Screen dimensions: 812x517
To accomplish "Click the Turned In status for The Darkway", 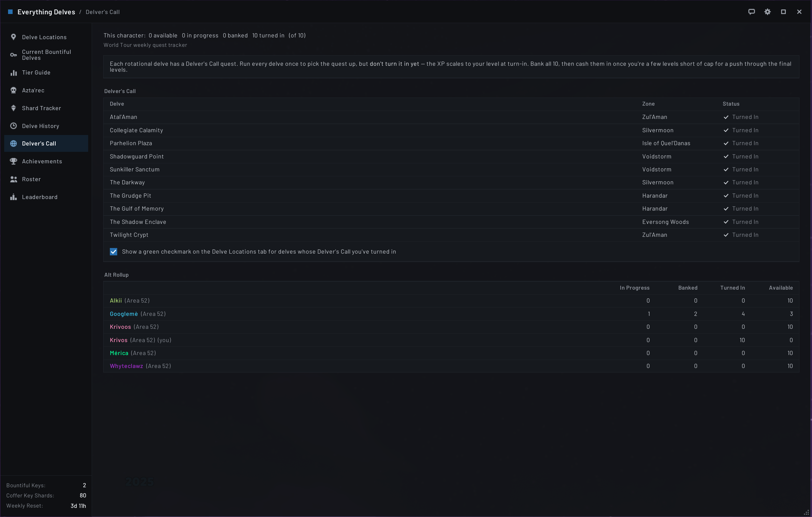I will [741, 183].
